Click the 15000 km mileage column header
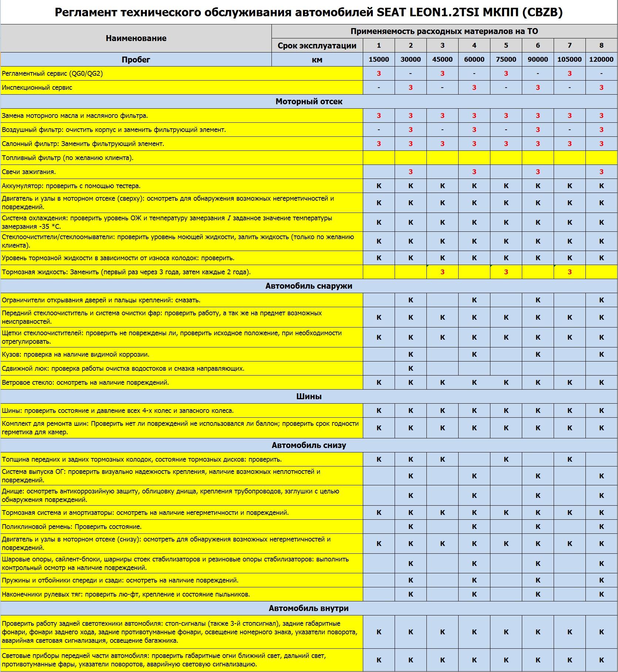The height and width of the screenshot is (672, 618). tap(379, 60)
